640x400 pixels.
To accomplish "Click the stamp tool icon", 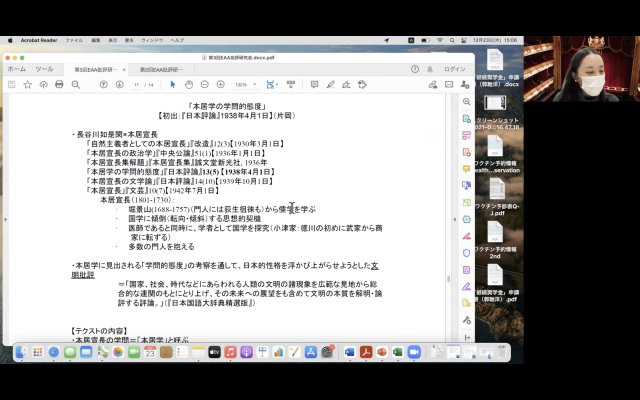I will 362,84.
